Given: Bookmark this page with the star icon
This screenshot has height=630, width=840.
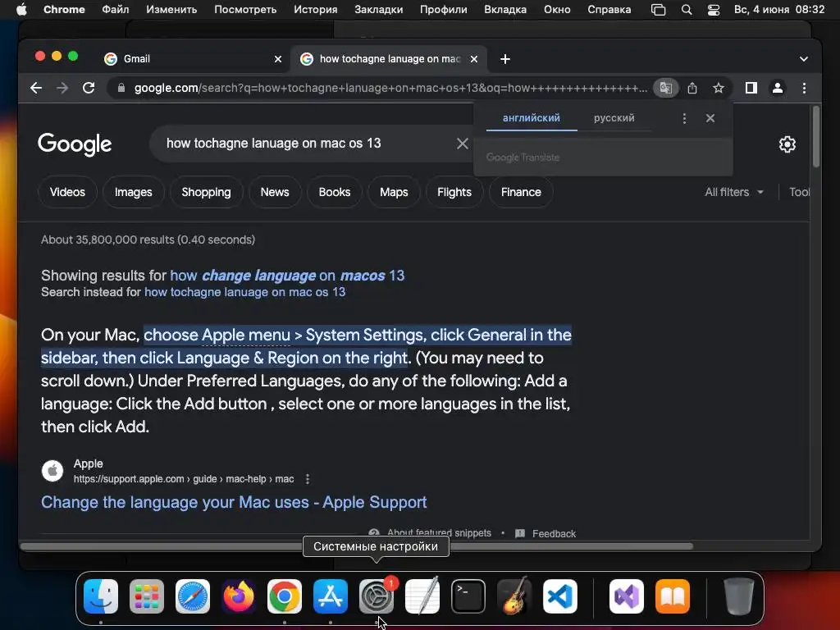Looking at the screenshot, I should (x=719, y=88).
